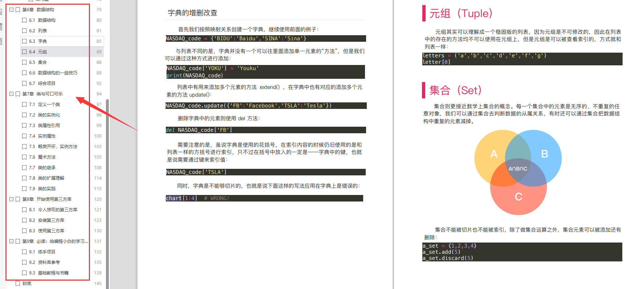Collapse the 第7章 类与可口可乐 chapter node
Viewport: 644px width, 289px height.
coord(11,94)
